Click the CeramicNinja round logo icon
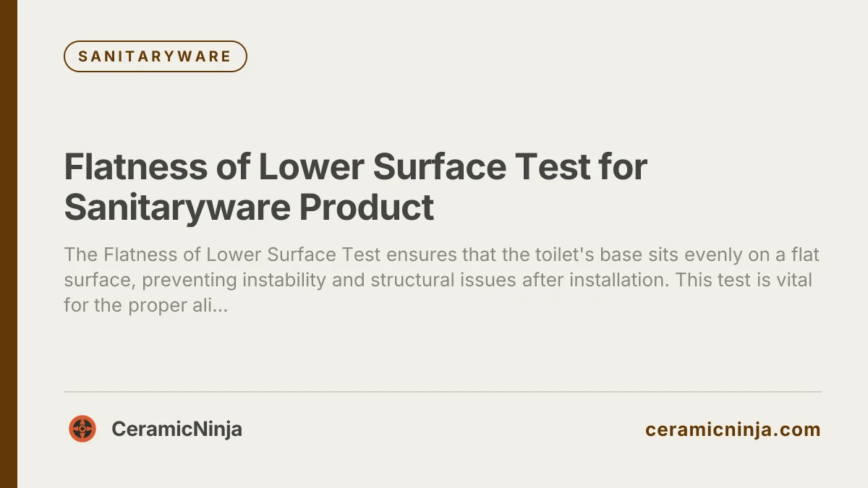 (82, 429)
